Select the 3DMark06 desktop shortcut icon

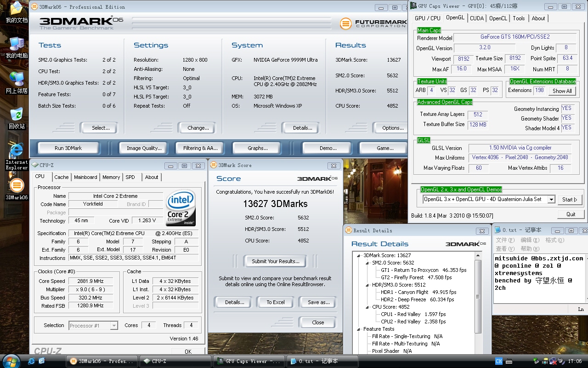17,189
